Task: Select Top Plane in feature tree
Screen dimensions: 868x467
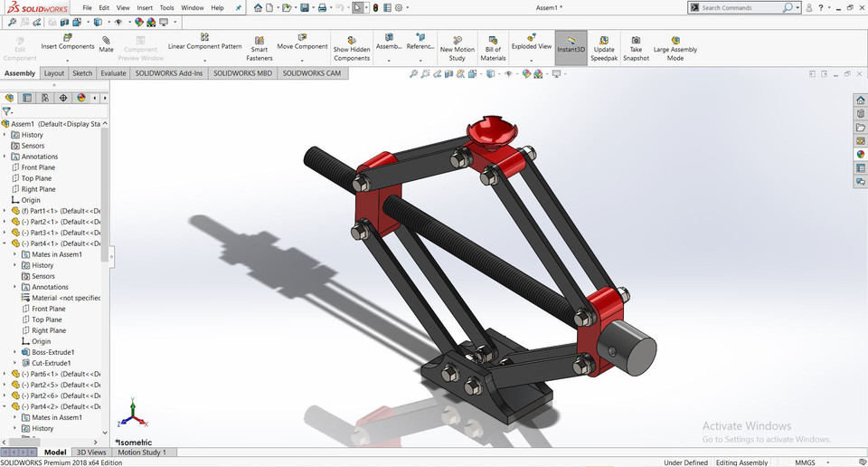Action: [x=37, y=178]
